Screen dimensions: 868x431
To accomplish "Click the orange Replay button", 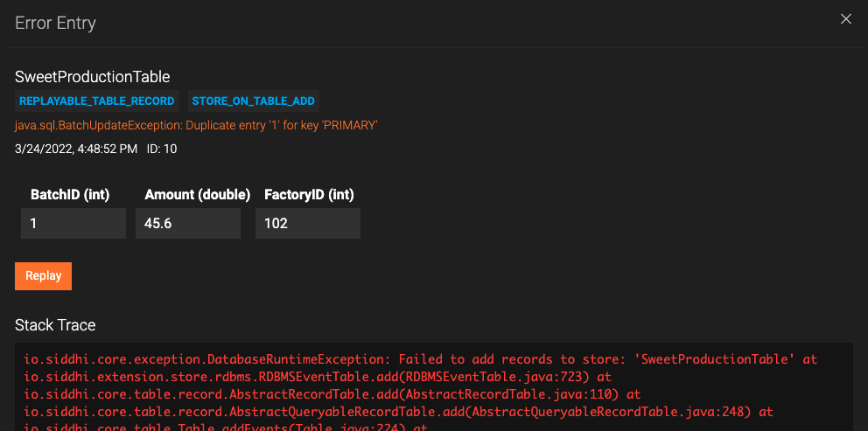I will pos(43,276).
